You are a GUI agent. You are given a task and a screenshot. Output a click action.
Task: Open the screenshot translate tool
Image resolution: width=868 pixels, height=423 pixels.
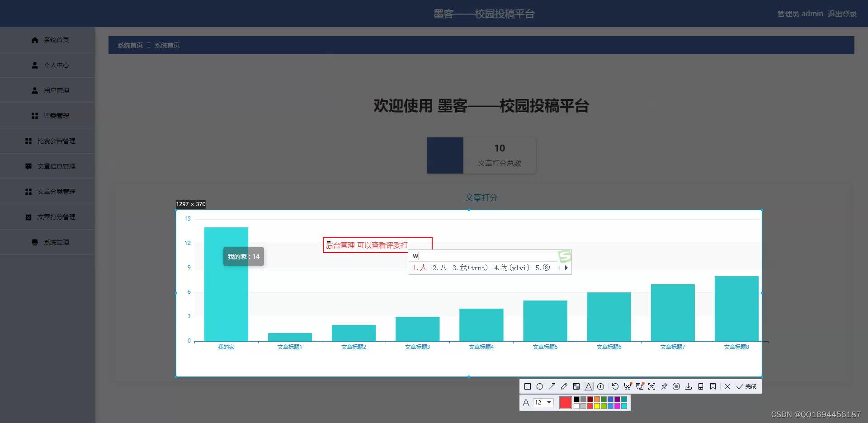pos(640,386)
